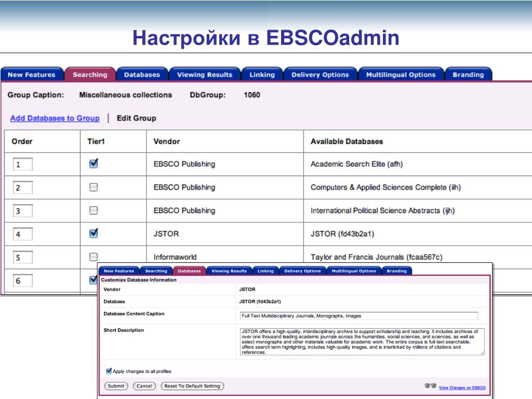
Task: Open the Databases tab in main window
Action: point(142,74)
